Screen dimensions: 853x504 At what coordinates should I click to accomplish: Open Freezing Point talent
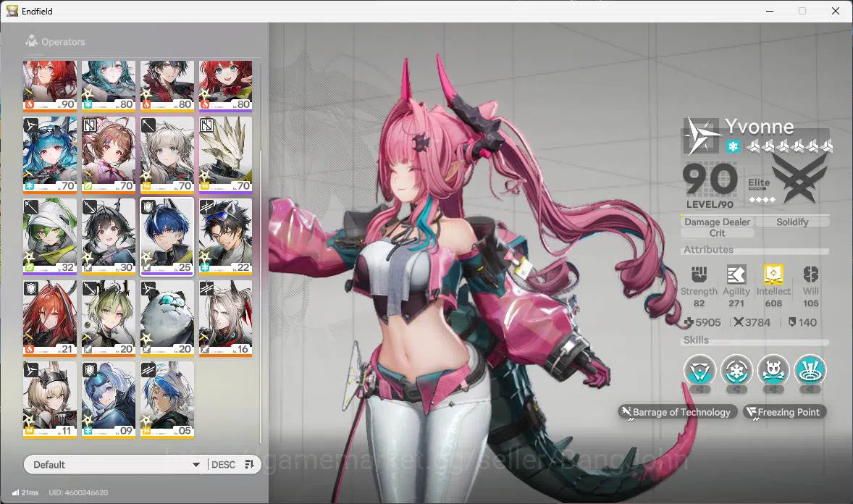point(784,412)
